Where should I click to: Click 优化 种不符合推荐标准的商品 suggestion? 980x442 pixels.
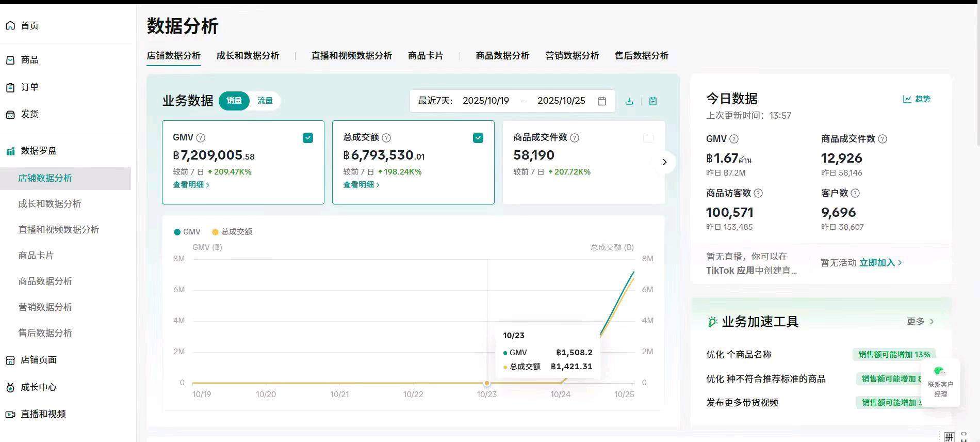pos(766,379)
